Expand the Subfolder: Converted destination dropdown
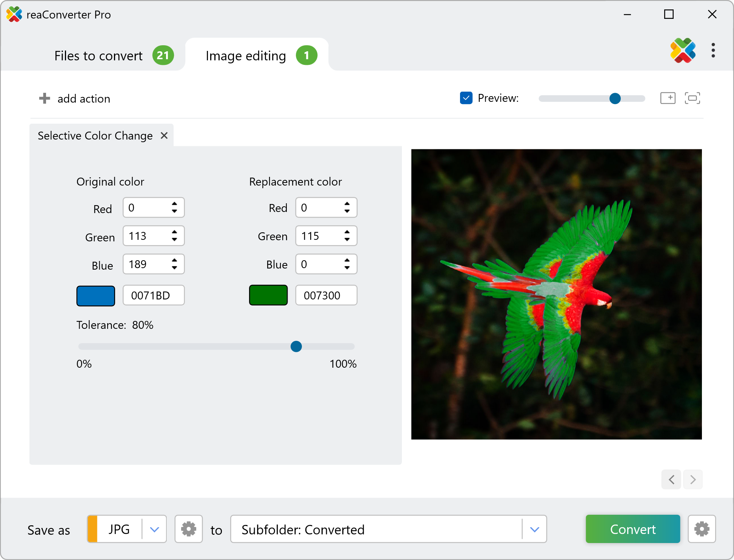 pos(534,529)
